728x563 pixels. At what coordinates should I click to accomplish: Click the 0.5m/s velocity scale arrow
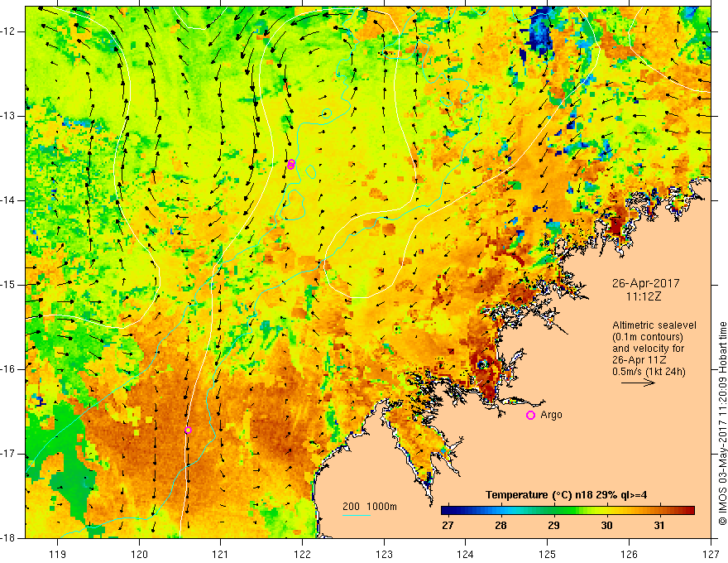coord(638,383)
